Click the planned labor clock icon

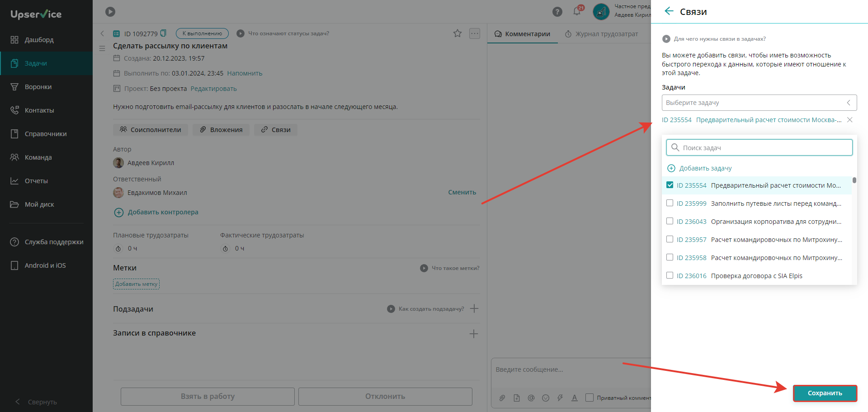(x=118, y=249)
